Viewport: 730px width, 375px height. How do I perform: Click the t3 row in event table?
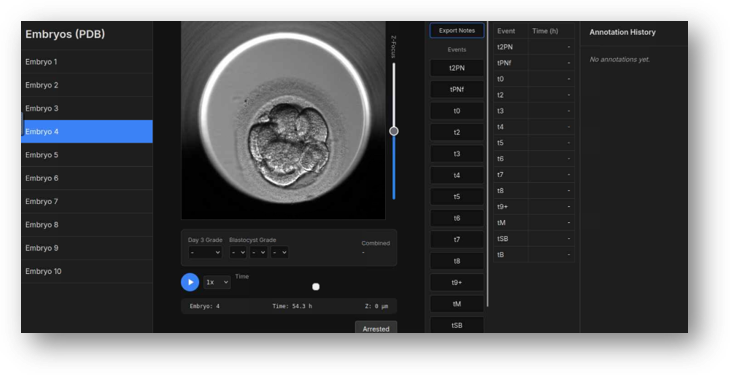pos(534,111)
